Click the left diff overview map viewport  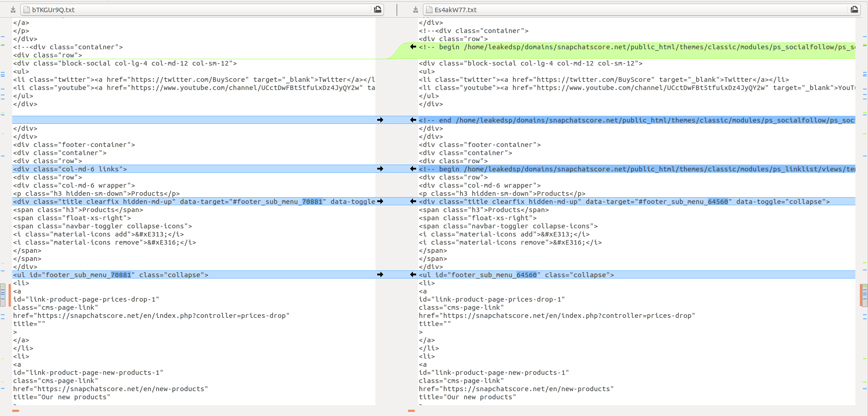coord(3,295)
